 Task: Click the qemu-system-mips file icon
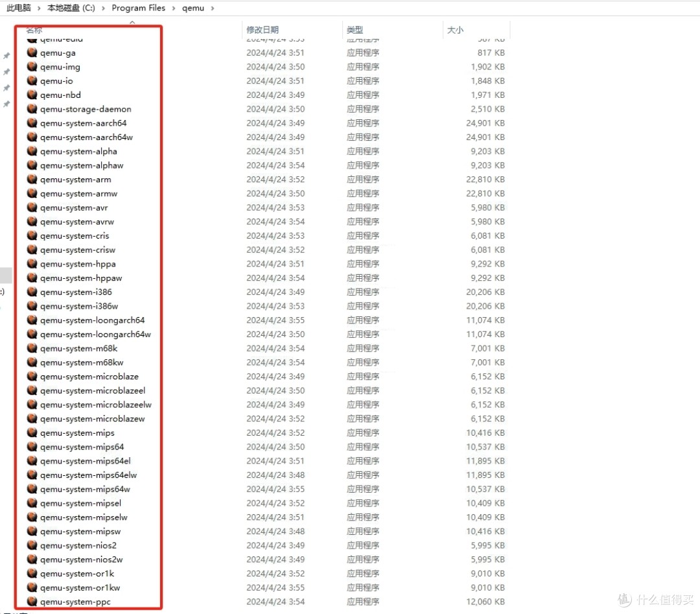[x=32, y=432]
